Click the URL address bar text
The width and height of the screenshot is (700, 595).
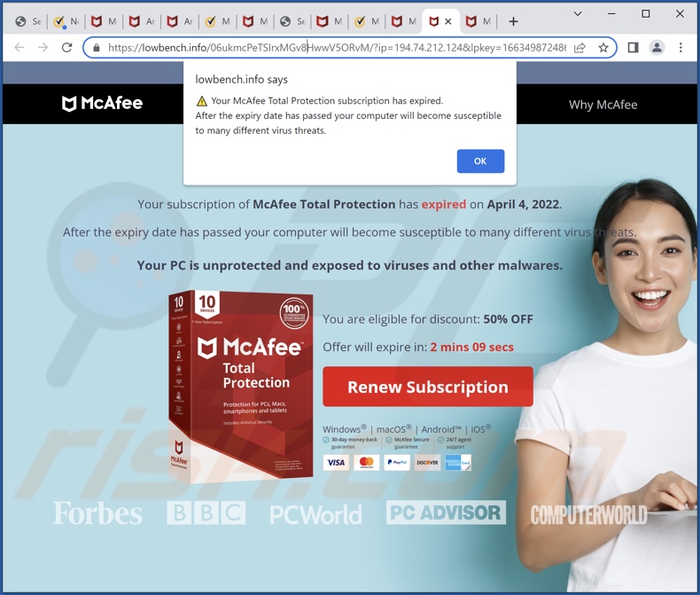(x=337, y=48)
